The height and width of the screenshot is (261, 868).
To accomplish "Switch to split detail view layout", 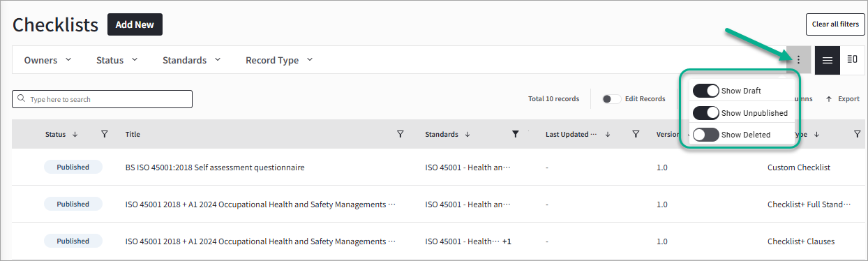I will (852, 60).
